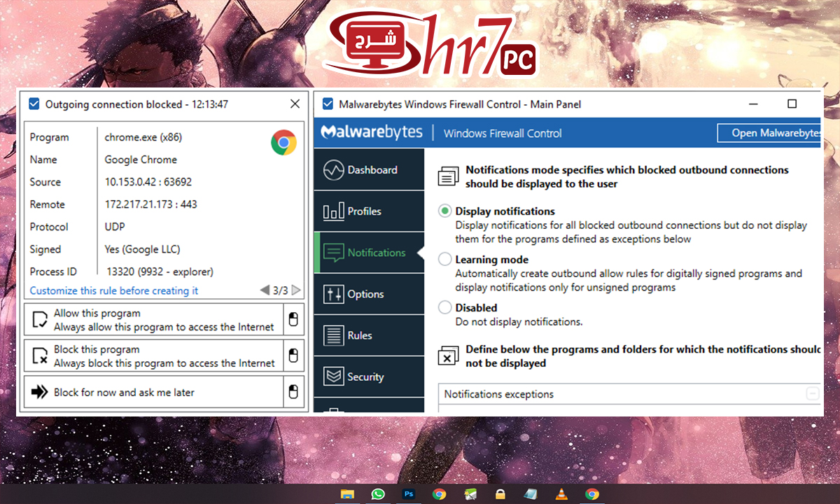840x504 pixels.
Task: Toggle the checkbox in the Outgoing connection blocked title
Action: (x=34, y=104)
